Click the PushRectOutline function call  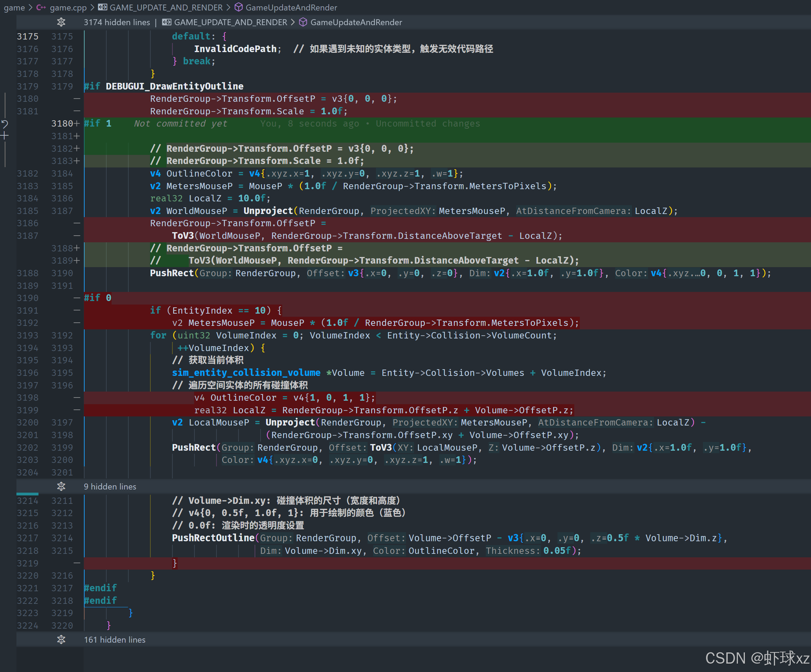213,538
